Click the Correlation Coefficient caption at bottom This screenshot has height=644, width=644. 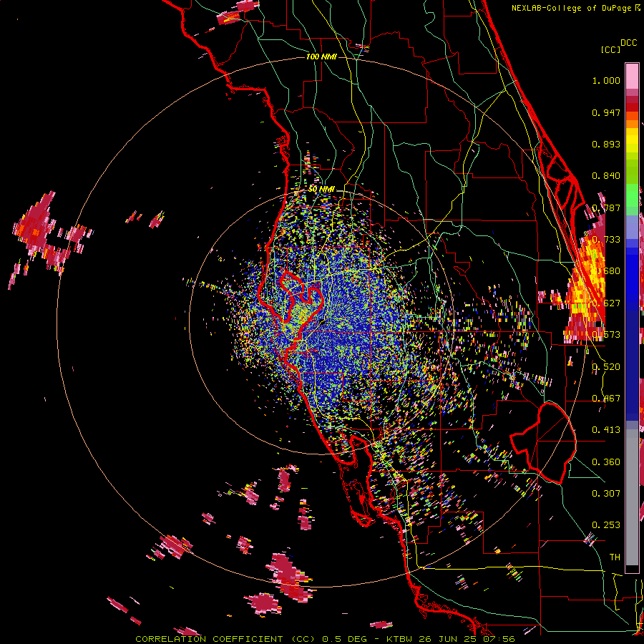[325, 639]
